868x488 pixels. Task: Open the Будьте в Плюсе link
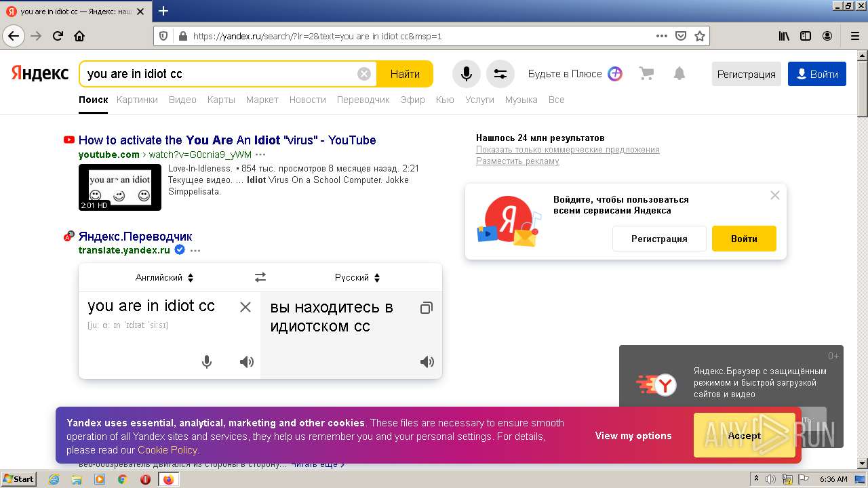point(575,74)
